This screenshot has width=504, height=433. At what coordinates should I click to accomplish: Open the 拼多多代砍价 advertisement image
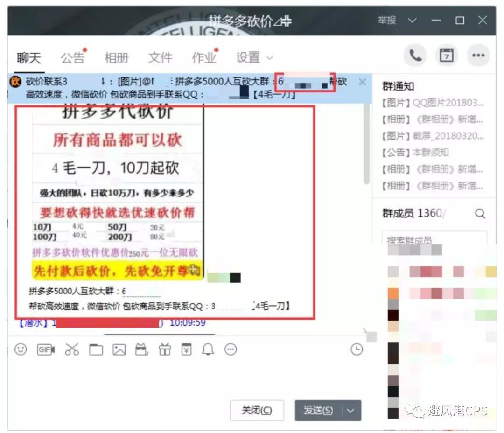(x=118, y=192)
